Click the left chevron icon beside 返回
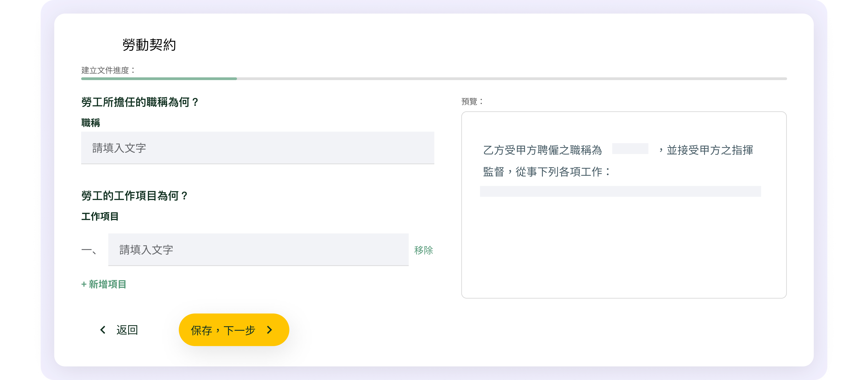868x380 pixels. point(103,330)
